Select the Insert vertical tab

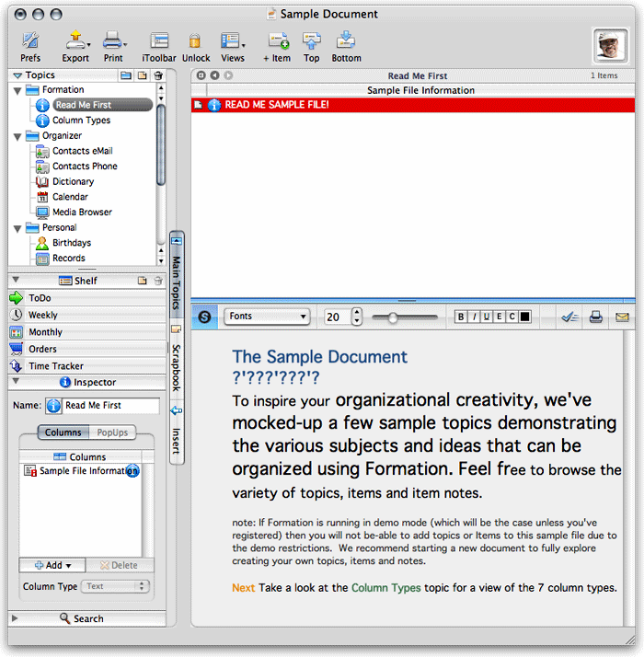pyautogui.click(x=177, y=432)
